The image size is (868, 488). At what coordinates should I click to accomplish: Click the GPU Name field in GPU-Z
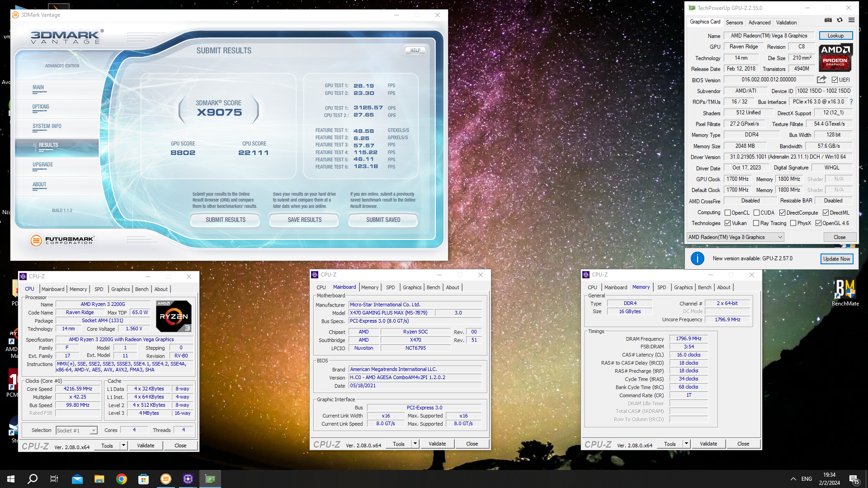[x=769, y=36]
